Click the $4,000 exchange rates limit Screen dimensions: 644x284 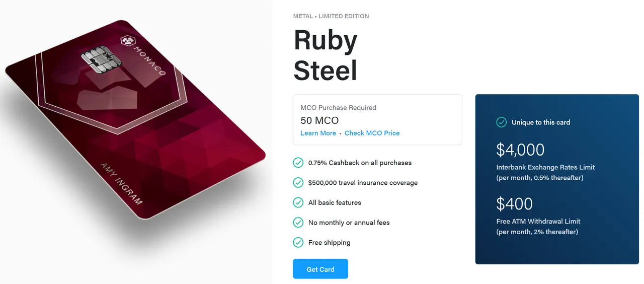tap(520, 150)
